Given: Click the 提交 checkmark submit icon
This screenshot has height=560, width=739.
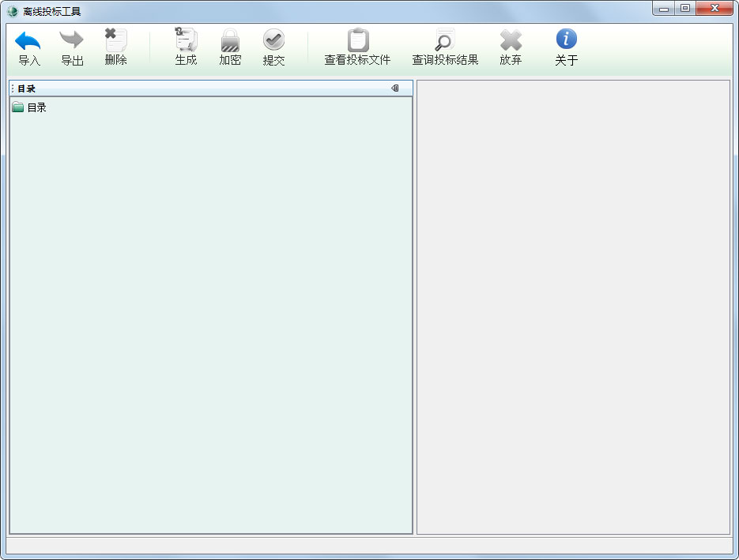Looking at the screenshot, I should coord(273,39).
